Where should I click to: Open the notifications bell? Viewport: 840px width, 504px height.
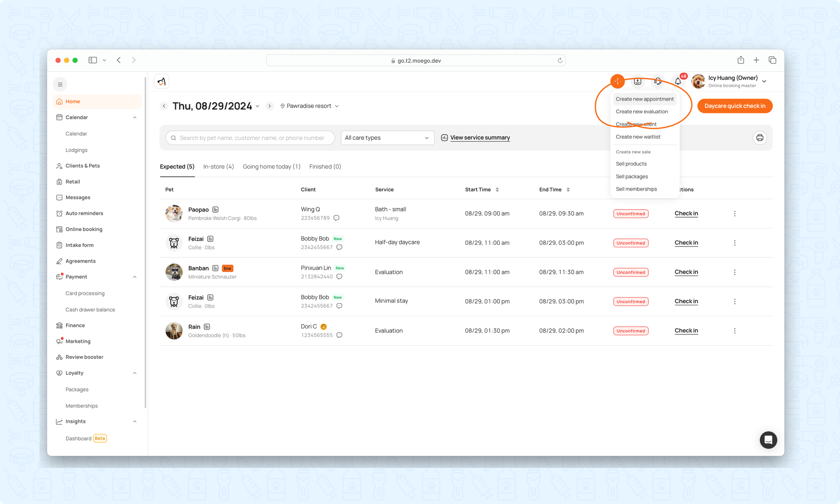pyautogui.click(x=677, y=81)
